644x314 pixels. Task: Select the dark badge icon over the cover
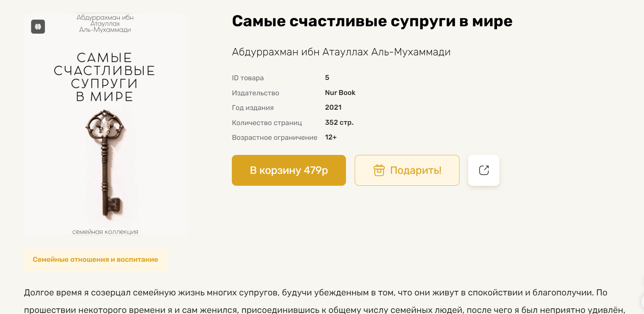[x=37, y=27]
